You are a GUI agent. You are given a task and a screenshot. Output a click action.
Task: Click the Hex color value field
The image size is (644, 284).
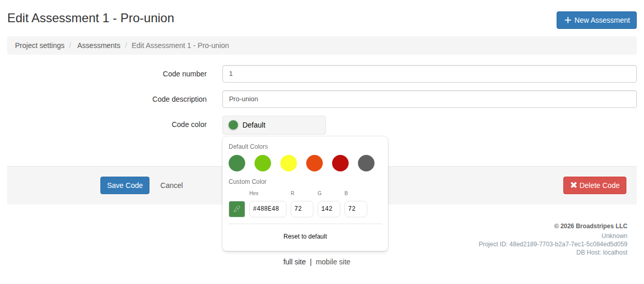268,209
